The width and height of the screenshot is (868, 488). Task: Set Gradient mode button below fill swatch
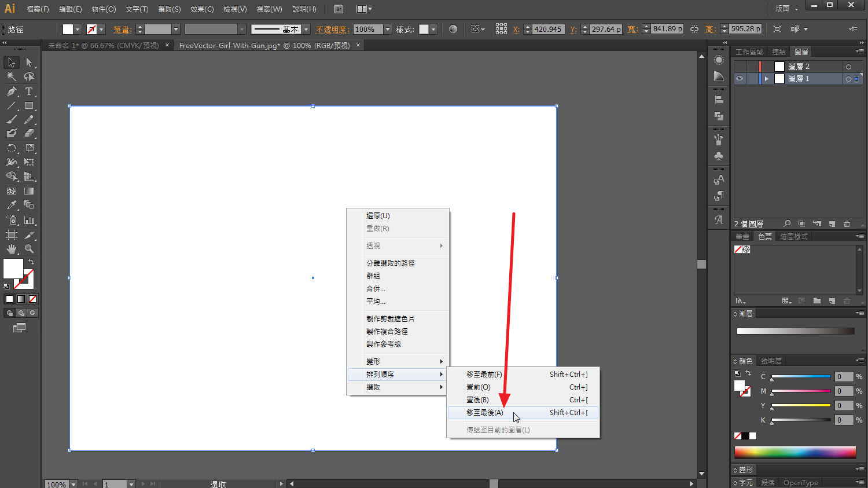tap(21, 299)
